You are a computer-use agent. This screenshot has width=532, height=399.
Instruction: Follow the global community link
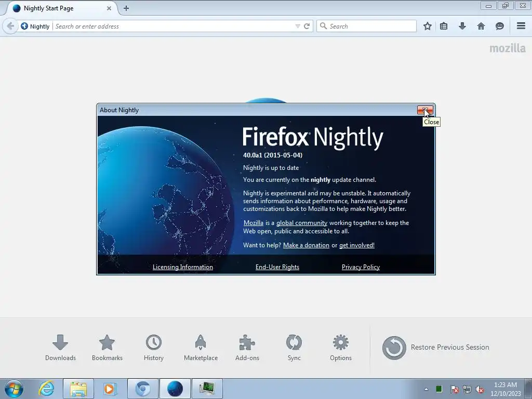[302, 223]
